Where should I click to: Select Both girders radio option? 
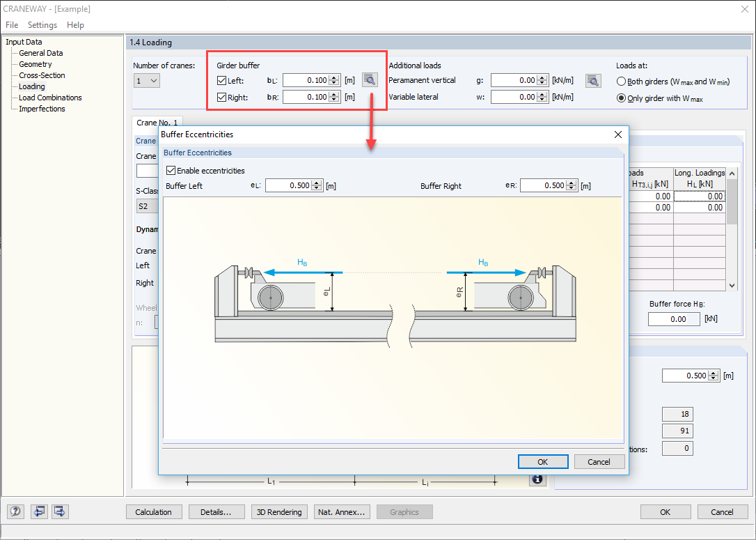pyautogui.click(x=621, y=82)
